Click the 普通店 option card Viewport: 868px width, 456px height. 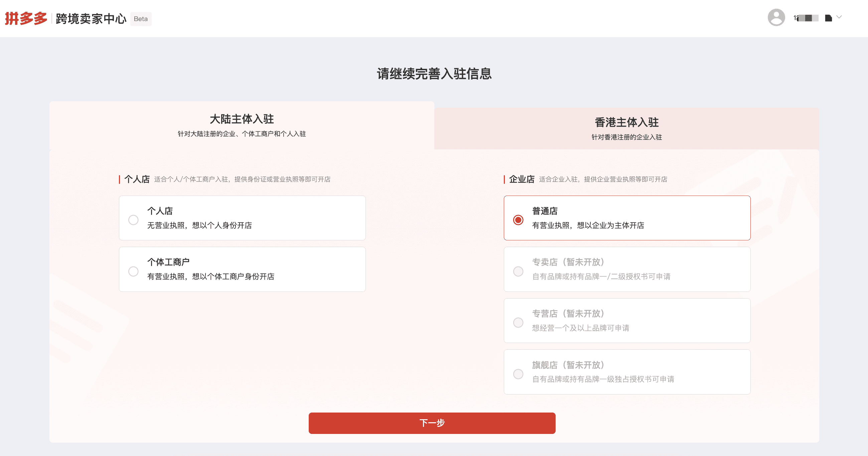click(x=627, y=218)
